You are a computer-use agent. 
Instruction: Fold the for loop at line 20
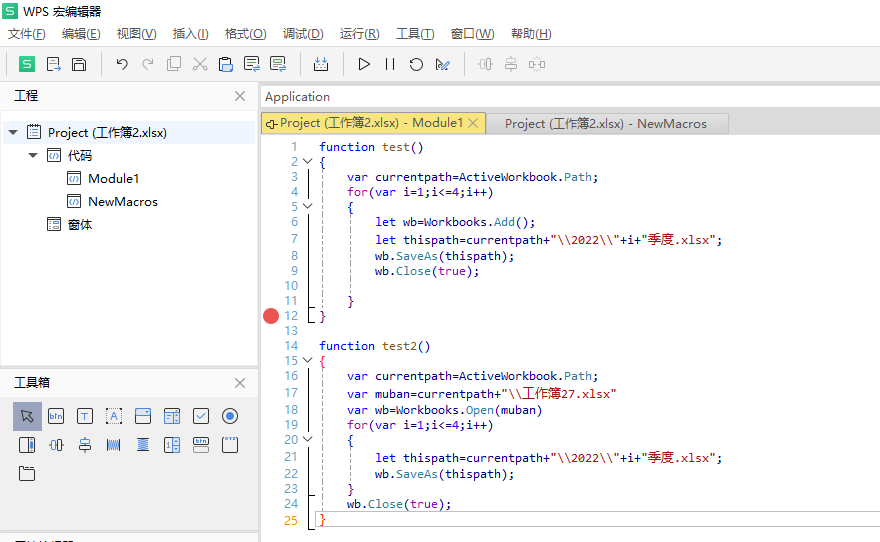[308, 439]
